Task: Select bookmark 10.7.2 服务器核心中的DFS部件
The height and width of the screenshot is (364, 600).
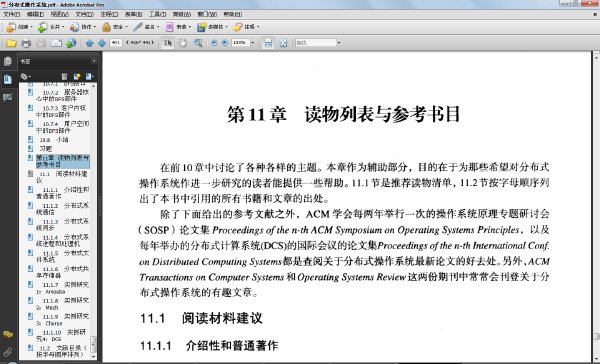Action: click(62, 95)
